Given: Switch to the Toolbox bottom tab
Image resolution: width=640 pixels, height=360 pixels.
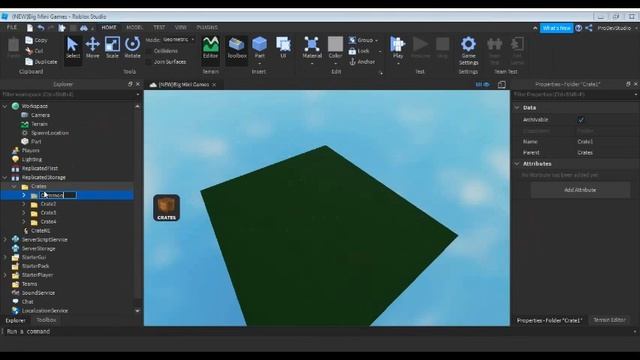Looking at the screenshot, I should click(x=46, y=320).
